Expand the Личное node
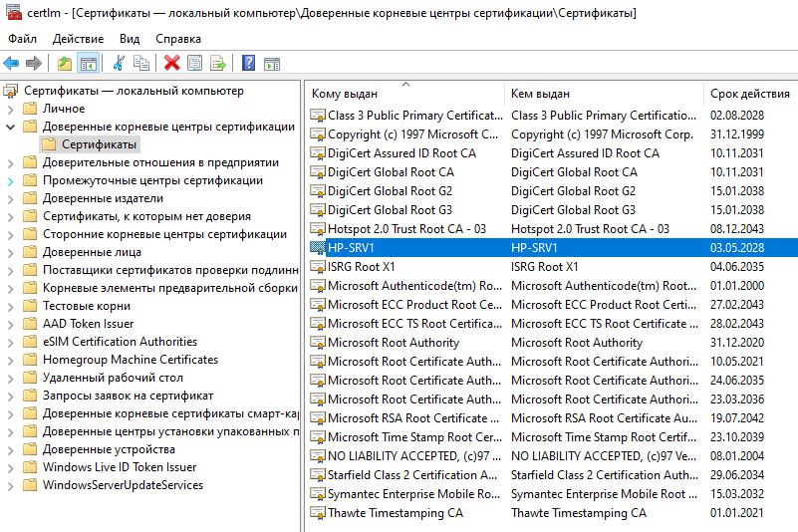This screenshot has width=798, height=532. (11, 109)
